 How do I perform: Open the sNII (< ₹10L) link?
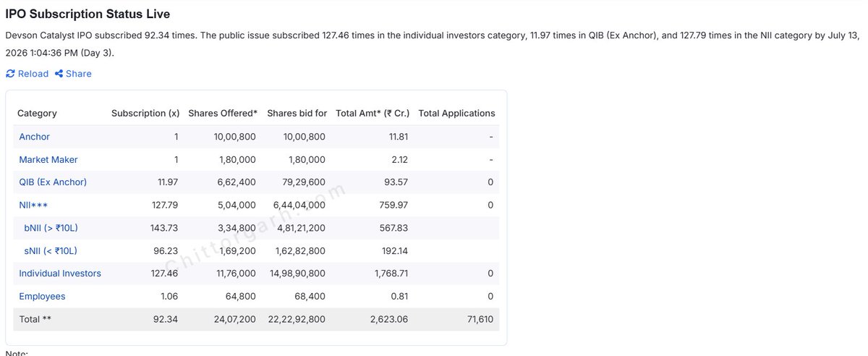tap(51, 251)
